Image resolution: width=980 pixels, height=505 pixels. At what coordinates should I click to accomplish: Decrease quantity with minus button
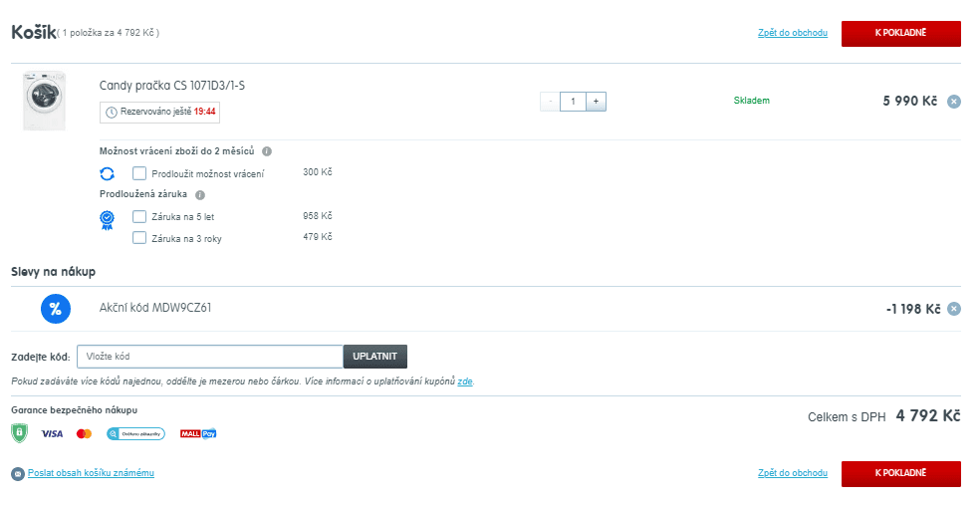point(550,102)
